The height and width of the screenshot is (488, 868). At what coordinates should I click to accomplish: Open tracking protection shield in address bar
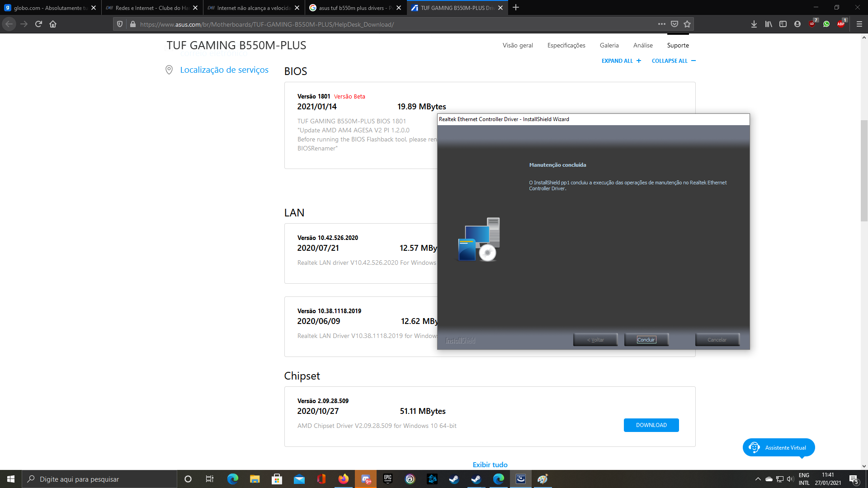pyautogui.click(x=120, y=24)
